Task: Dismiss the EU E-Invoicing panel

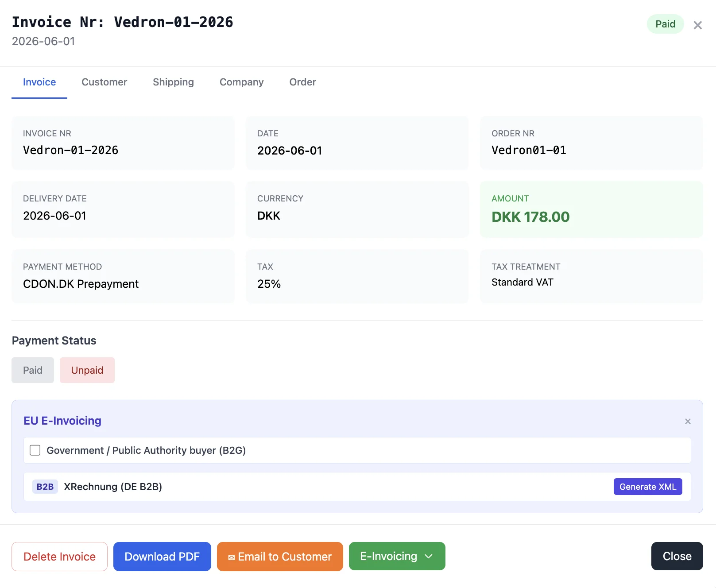Action: [x=688, y=421]
